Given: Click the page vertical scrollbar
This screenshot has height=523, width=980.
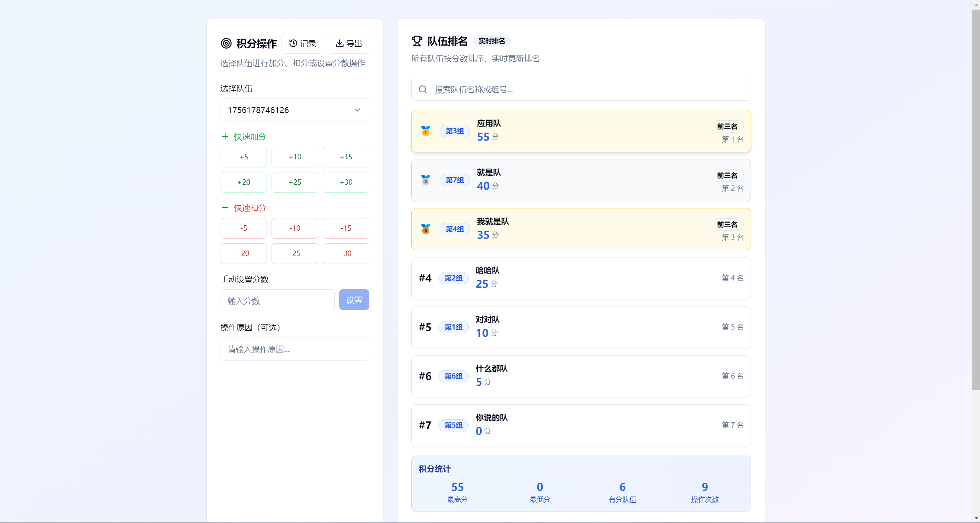Looking at the screenshot, I should [976, 199].
